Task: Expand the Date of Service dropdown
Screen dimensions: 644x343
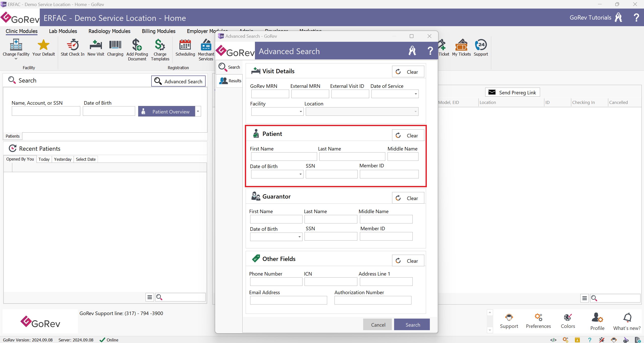Action: pyautogui.click(x=416, y=94)
